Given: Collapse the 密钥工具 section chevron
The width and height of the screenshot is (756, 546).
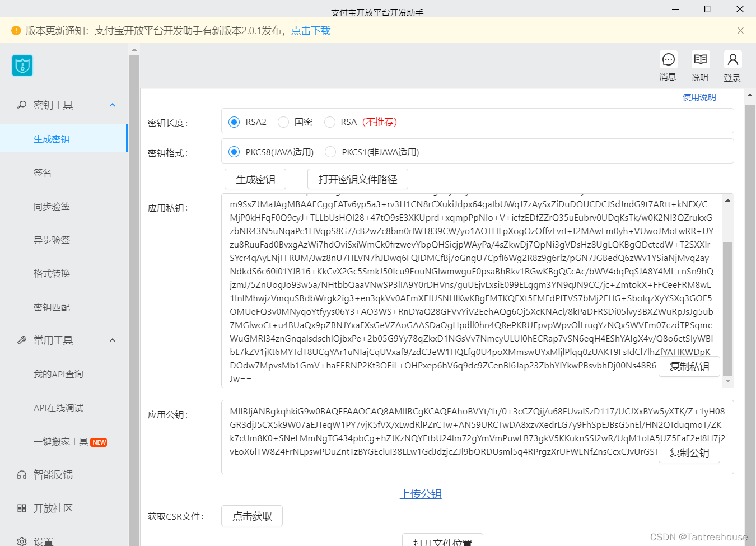Looking at the screenshot, I should tap(113, 105).
